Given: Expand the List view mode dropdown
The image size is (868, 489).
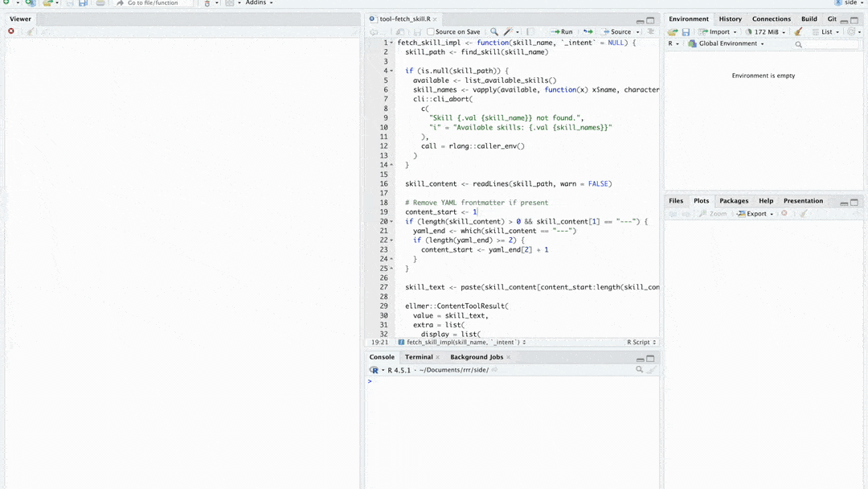Looking at the screenshot, I should coord(825,32).
